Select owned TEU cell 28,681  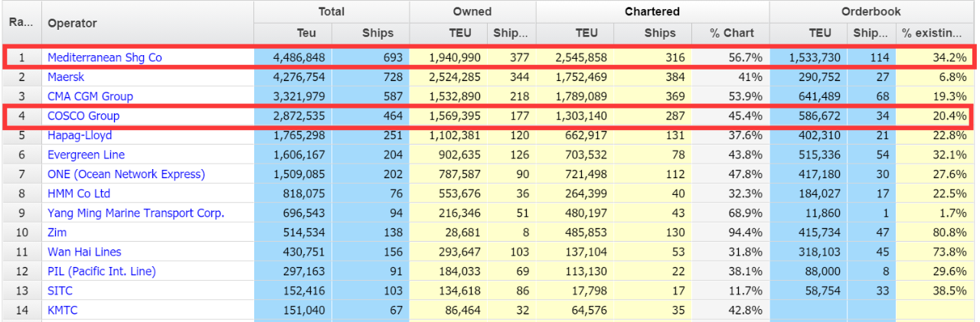[x=448, y=233]
